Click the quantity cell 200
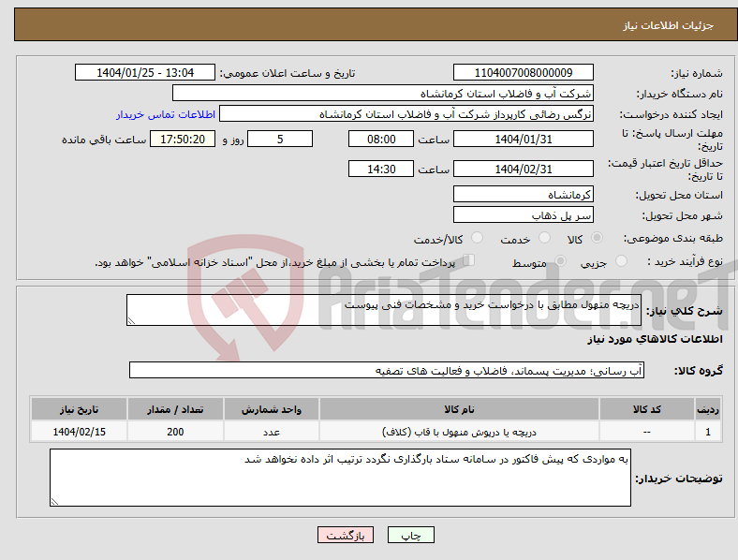738x560 pixels. (175, 432)
